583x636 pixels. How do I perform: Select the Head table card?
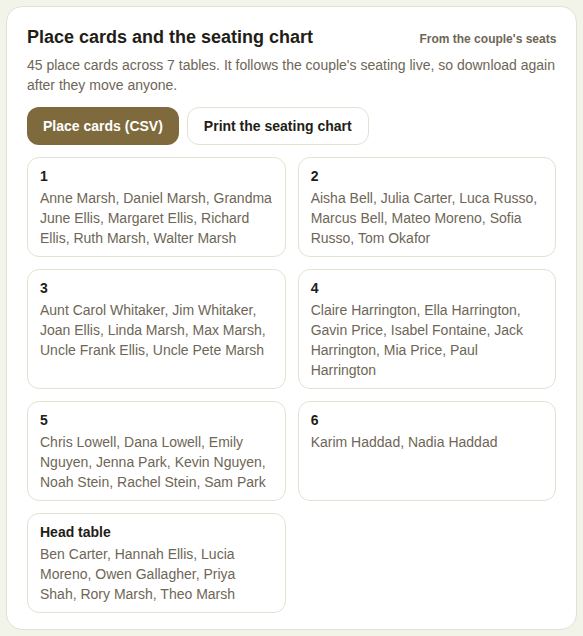(x=156, y=563)
